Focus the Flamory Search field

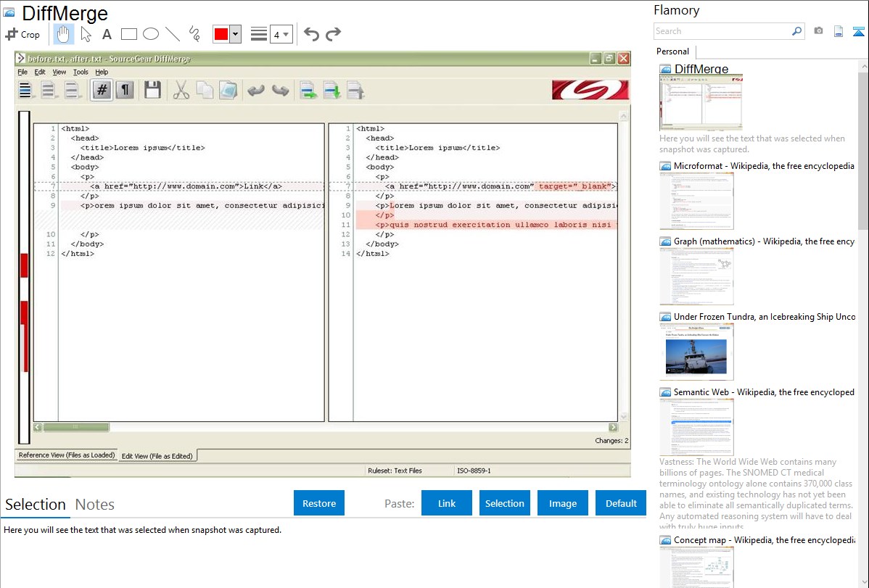[722, 31]
